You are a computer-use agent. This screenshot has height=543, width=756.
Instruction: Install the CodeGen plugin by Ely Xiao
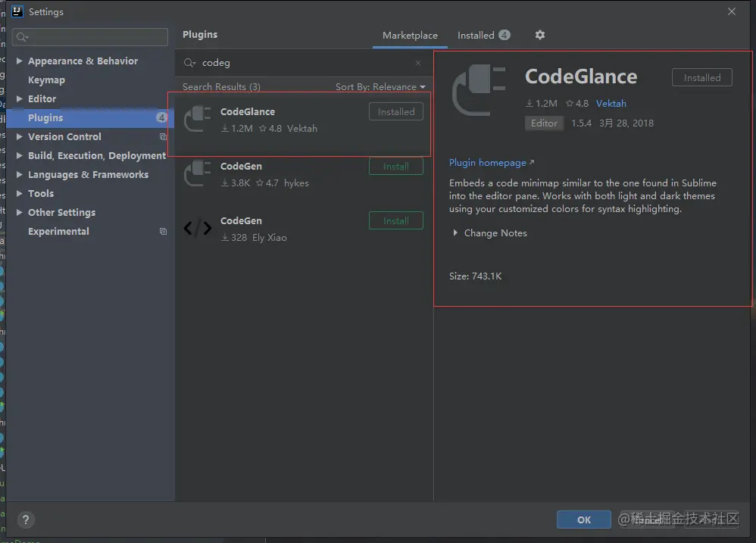[x=396, y=220]
